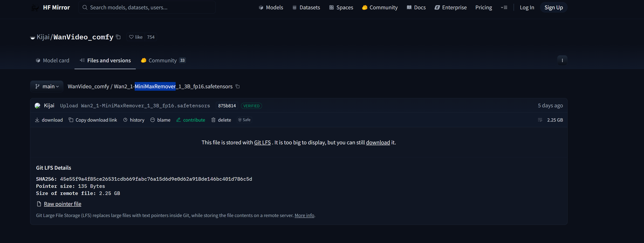Expand the more navigation options menu

click(504, 8)
